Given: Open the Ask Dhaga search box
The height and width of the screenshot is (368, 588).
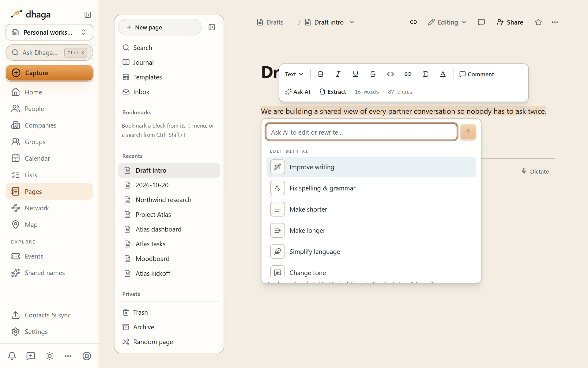Looking at the screenshot, I should (x=49, y=52).
